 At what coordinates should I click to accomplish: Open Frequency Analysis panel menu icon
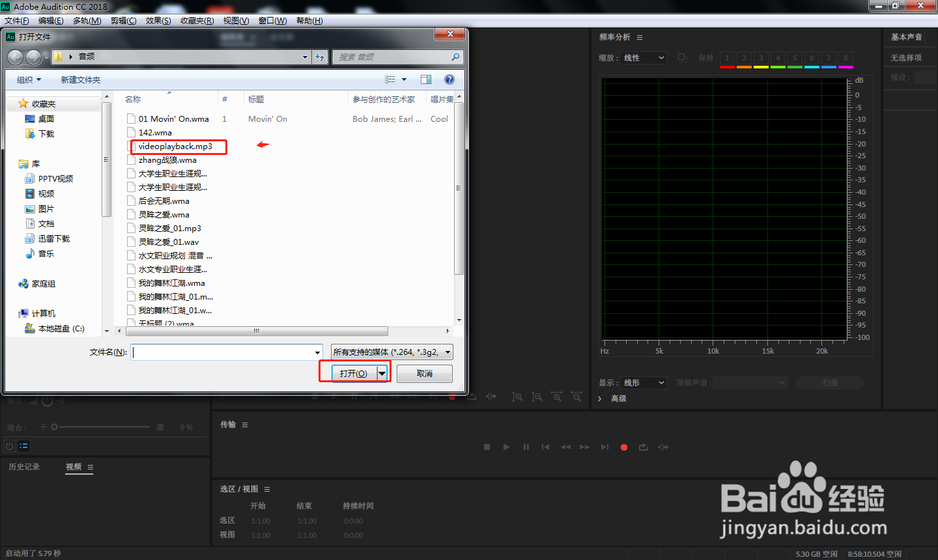(x=640, y=37)
